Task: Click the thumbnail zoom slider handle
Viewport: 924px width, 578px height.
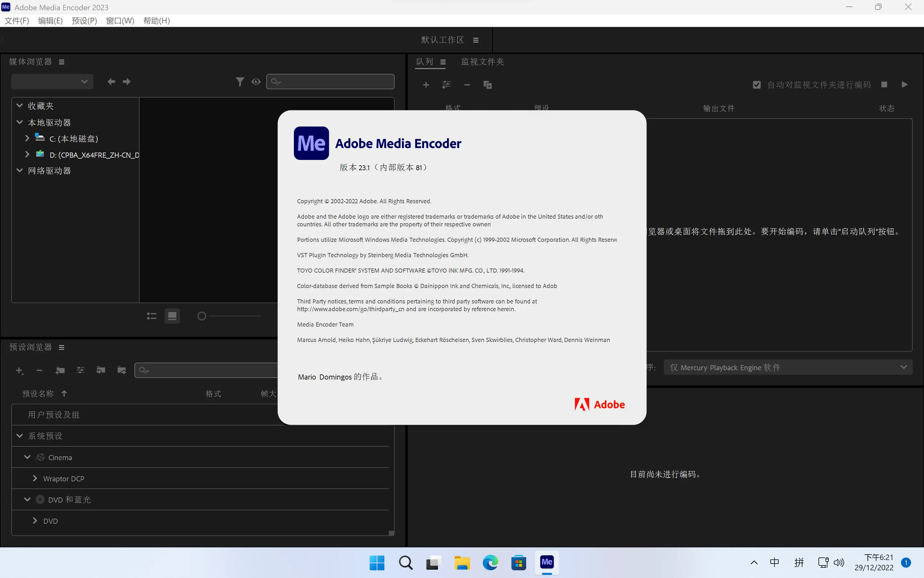Action: pyautogui.click(x=201, y=316)
